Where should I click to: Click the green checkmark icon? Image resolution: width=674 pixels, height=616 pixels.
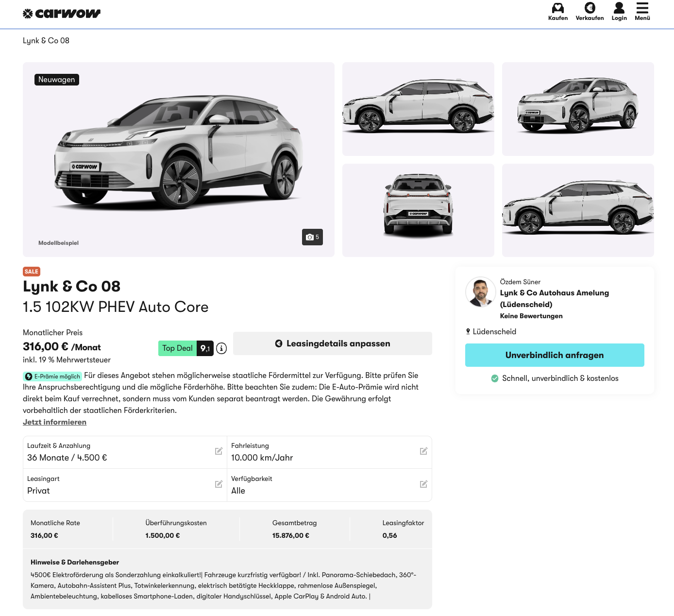pyautogui.click(x=495, y=378)
